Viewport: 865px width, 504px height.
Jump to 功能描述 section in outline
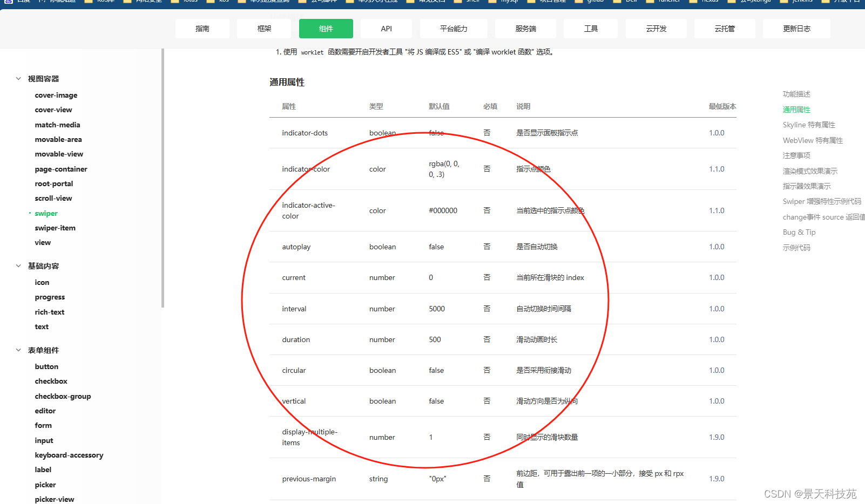click(x=796, y=94)
